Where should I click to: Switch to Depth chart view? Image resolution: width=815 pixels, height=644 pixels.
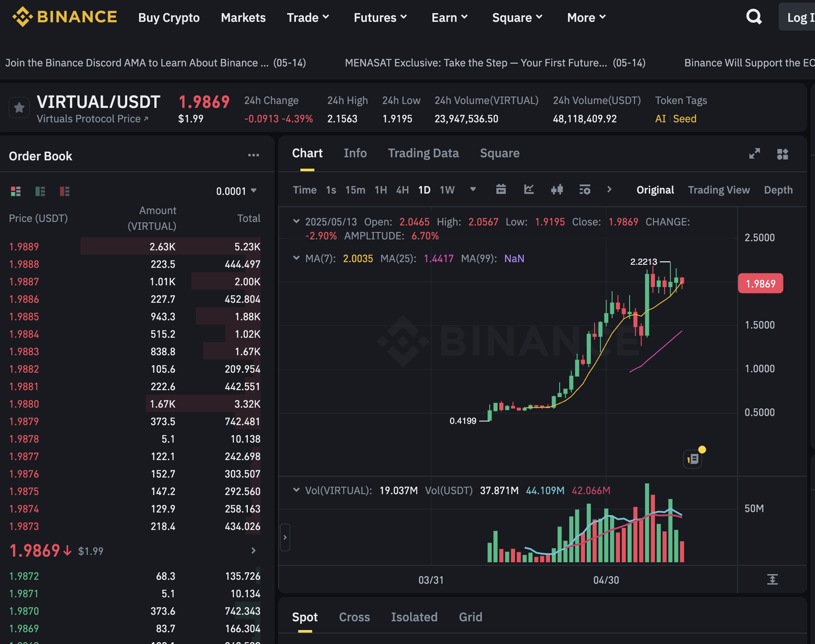778,190
